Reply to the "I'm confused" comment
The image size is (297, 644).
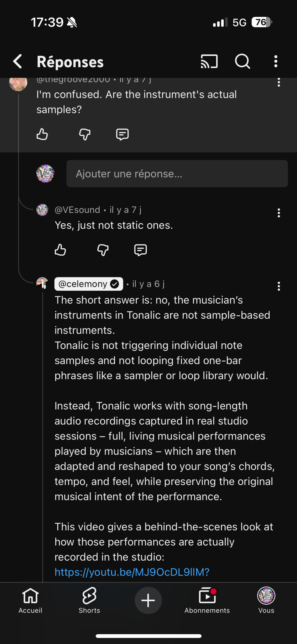coord(122,135)
